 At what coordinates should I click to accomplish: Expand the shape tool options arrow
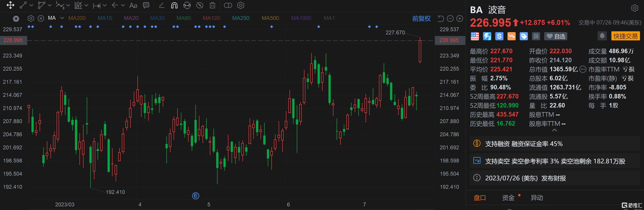(x=50, y=5)
